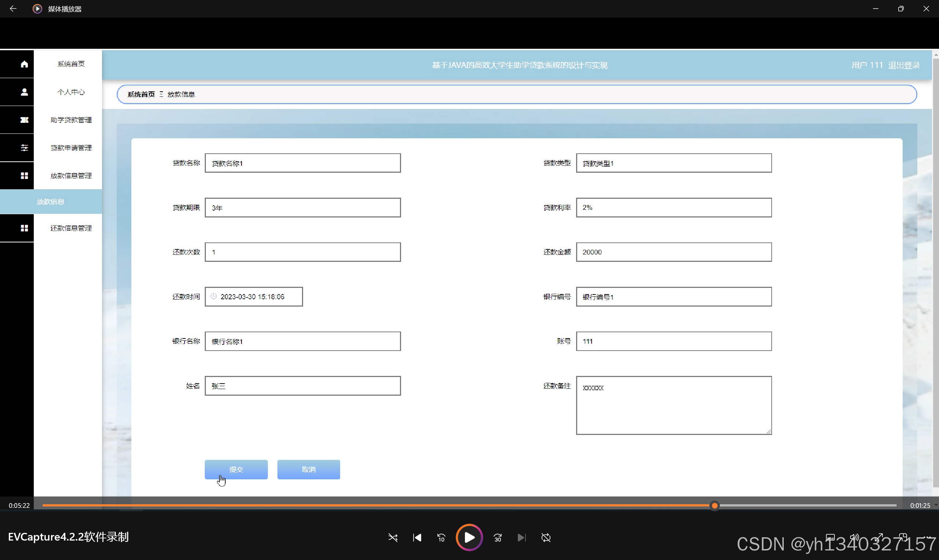Viewport: 939px width, 560px height.
Task: Skip forward 30 seconds
Action: pyautogui.click(x=498, y=537)
